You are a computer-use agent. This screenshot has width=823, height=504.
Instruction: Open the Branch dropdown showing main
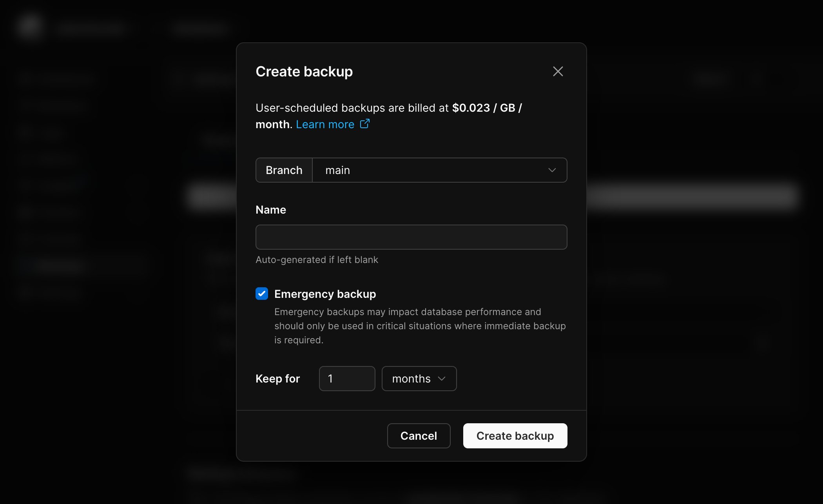tap(440, 170)
